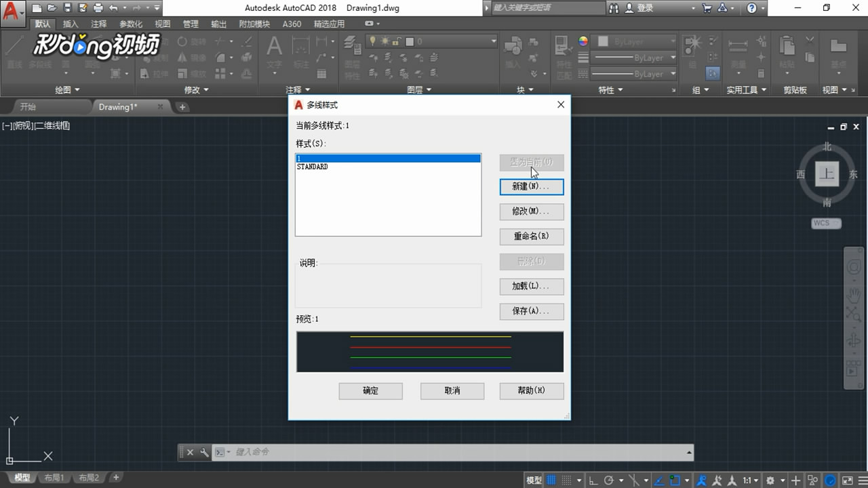The image size is (868, 488).
Task: Click the workspace switching gear icon
Action: click(770, 481)
